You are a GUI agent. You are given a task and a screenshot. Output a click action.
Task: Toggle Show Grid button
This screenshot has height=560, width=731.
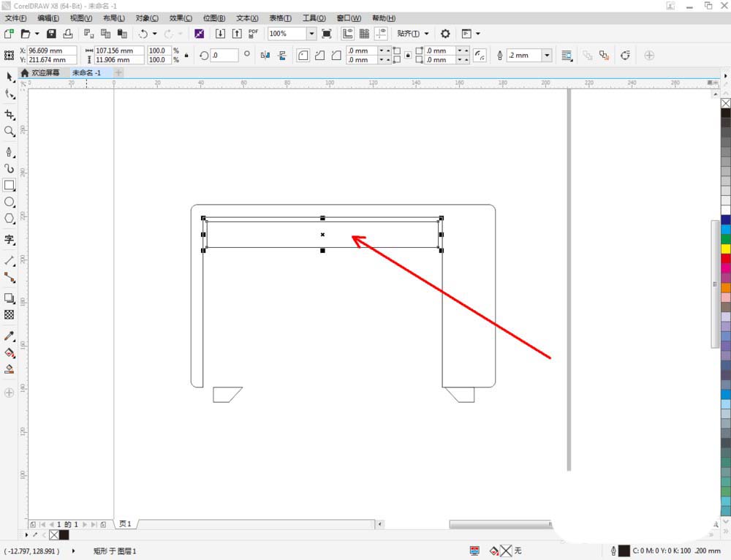pos(364,34)
